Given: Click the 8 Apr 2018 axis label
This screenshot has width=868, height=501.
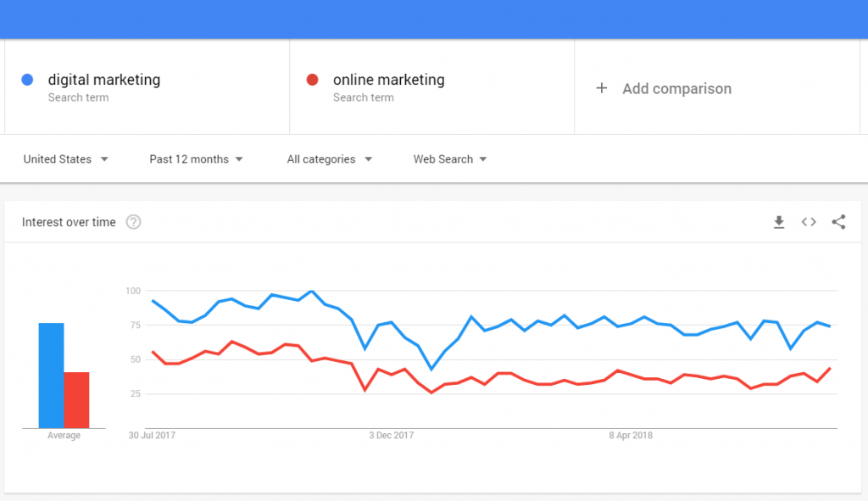Looking at the screenshot, I should pos(631,435).
